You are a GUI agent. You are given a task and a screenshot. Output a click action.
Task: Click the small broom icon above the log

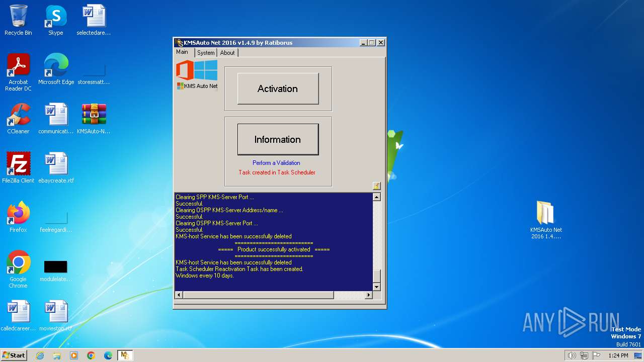[376, 186]
